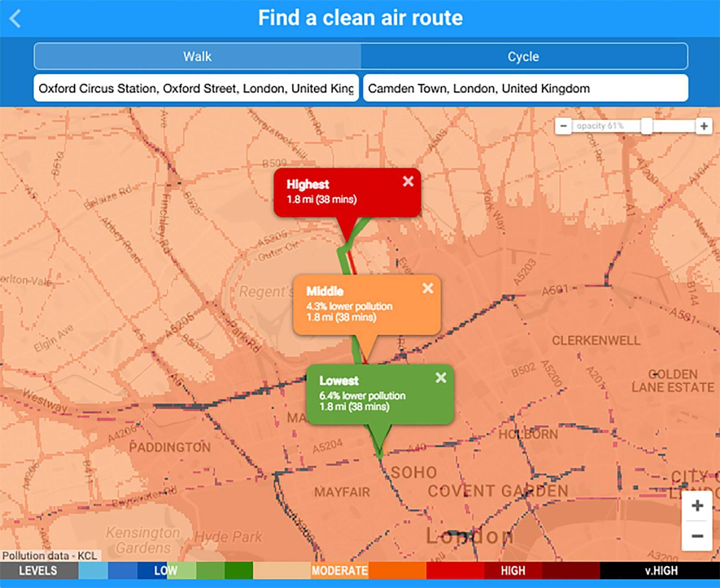
Task: Decrease overlay opacity with minus button
Action: (563, 126)
